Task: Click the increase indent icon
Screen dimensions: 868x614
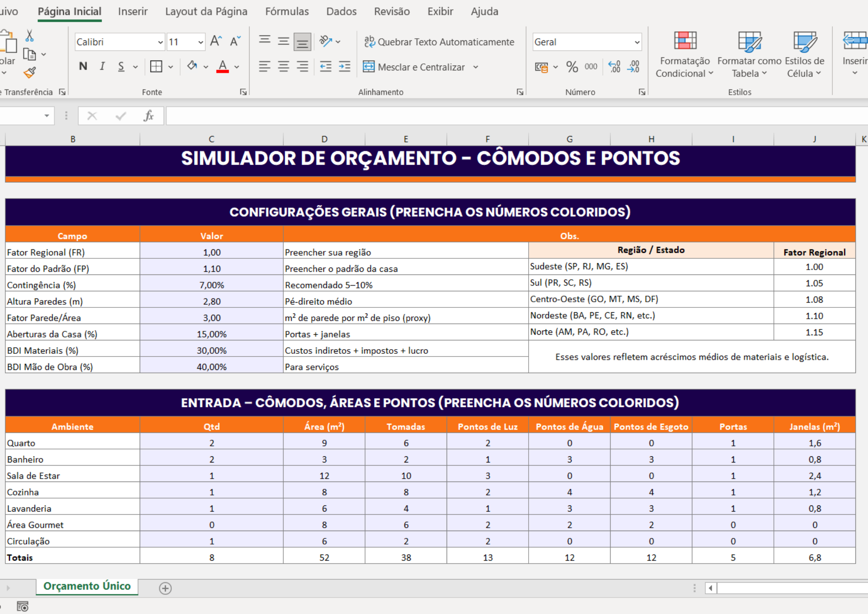Action: [x=345, y=67]
